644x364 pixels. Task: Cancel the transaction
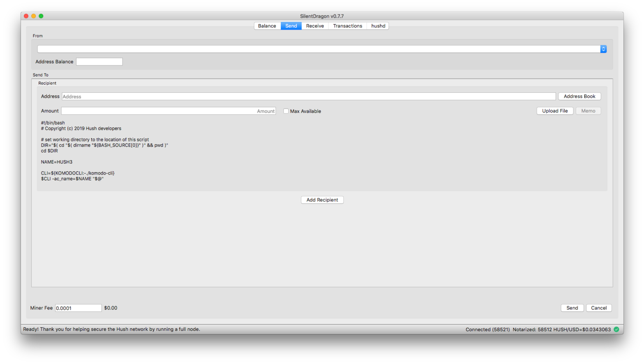point(599,308)
